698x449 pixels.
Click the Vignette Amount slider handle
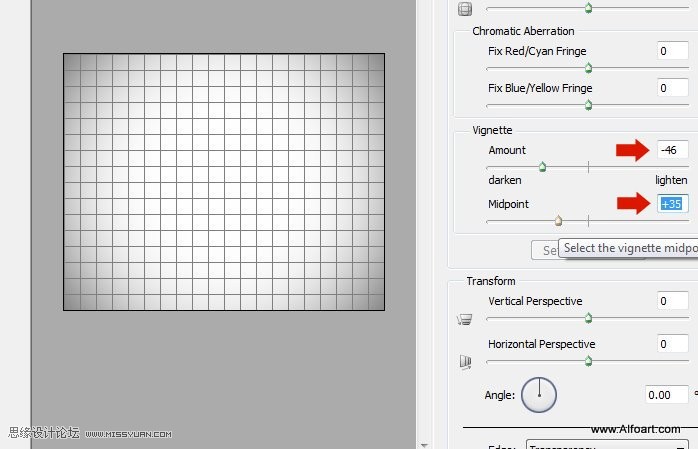click(542, 168)
